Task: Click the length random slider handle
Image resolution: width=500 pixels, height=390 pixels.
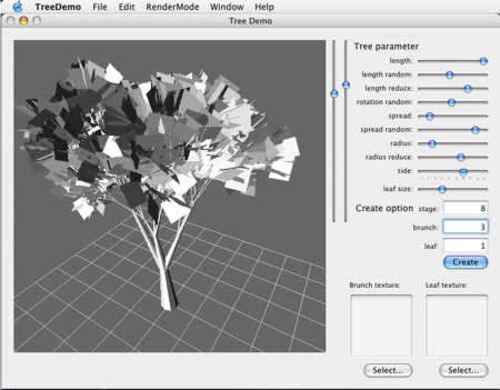Action: pos(449,75)
